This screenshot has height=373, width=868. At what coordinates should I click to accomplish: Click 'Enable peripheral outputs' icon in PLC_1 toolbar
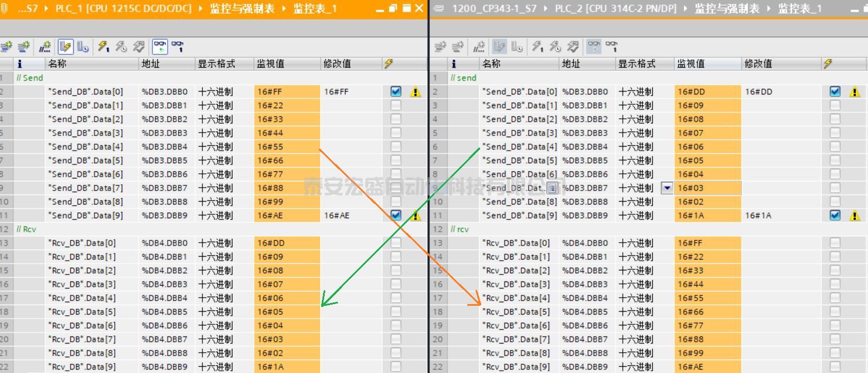pos(139,47)
